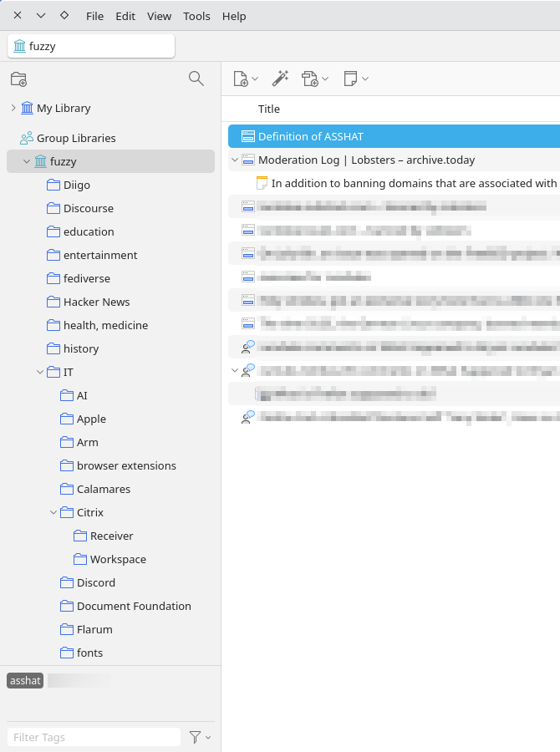Open the Edit menu
Image resolution: width=560 pixels, height=752 pixels.
pos(125,16)
